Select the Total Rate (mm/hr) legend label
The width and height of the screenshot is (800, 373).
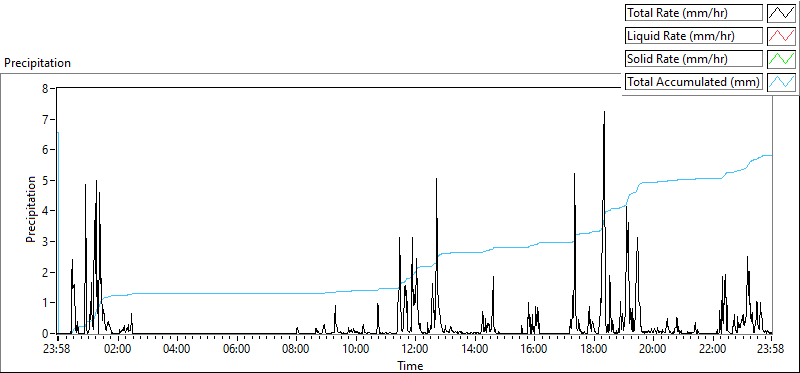pyautogui.click(x=693, y=13)
